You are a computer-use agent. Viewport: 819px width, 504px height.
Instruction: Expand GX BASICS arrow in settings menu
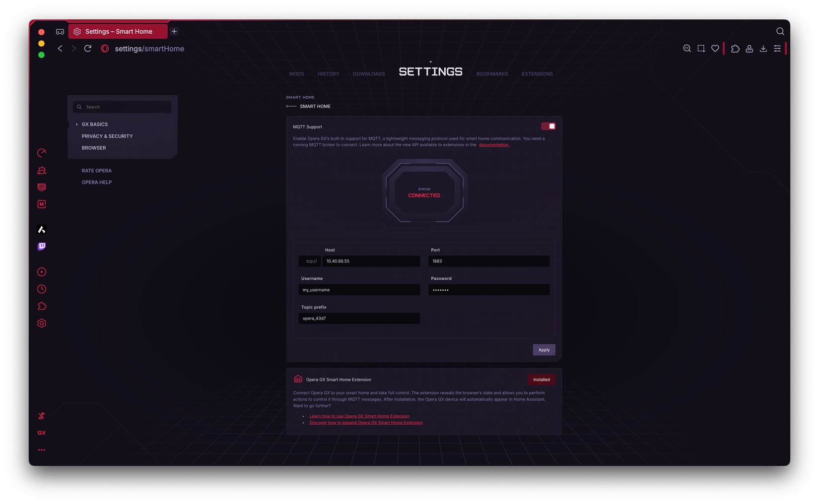76,125
